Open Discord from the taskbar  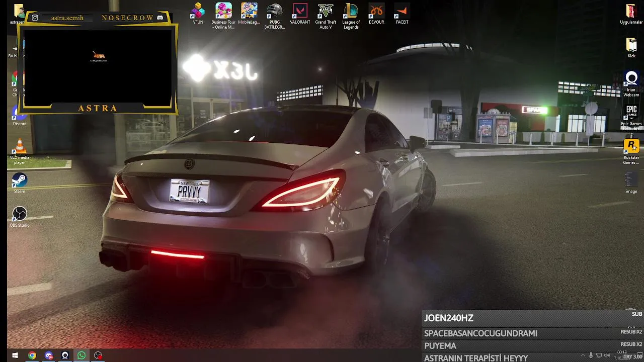[x=49, y=355]
